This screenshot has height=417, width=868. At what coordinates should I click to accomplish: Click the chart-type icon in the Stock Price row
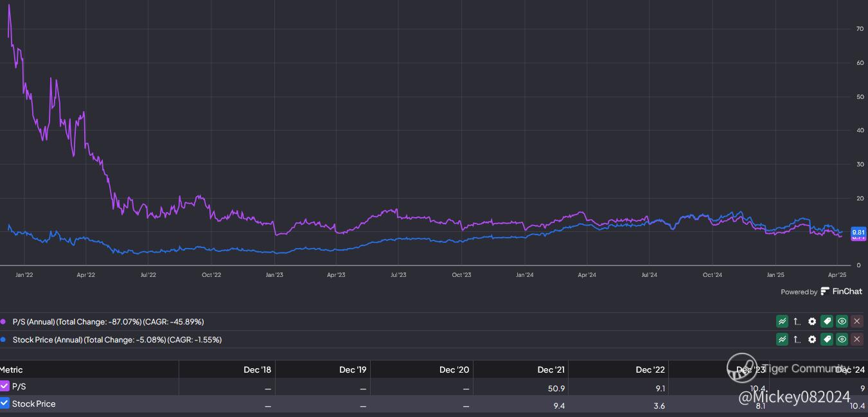[782, 339]
